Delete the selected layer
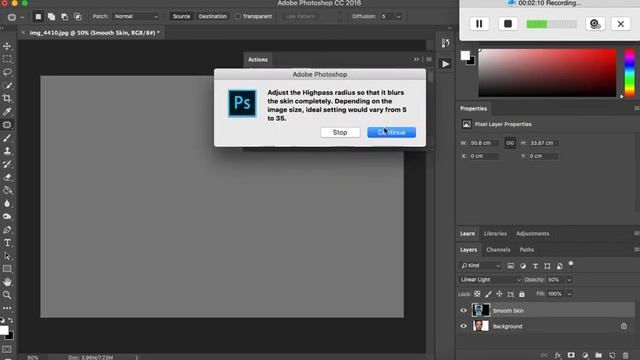640x360 pixels. tap(625, 356)
